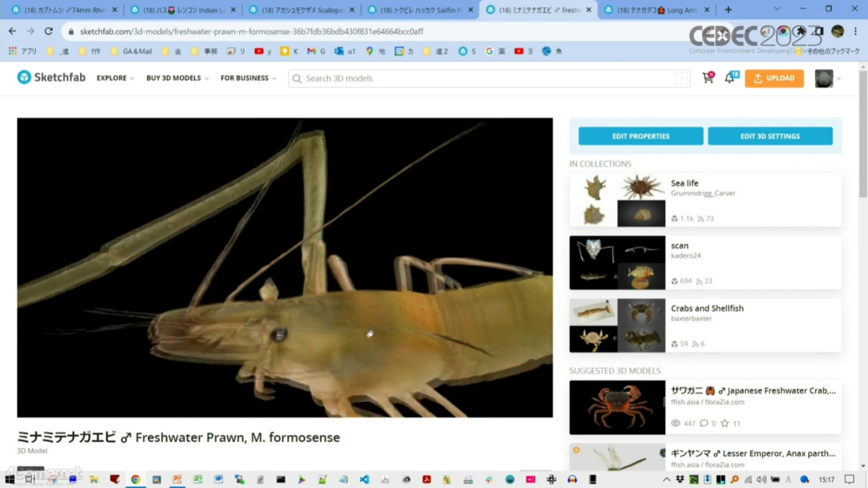Open the Visual Studio Code taskbar icon
Viewport: 868px width, 488px height.
click(x=364, y=479)
